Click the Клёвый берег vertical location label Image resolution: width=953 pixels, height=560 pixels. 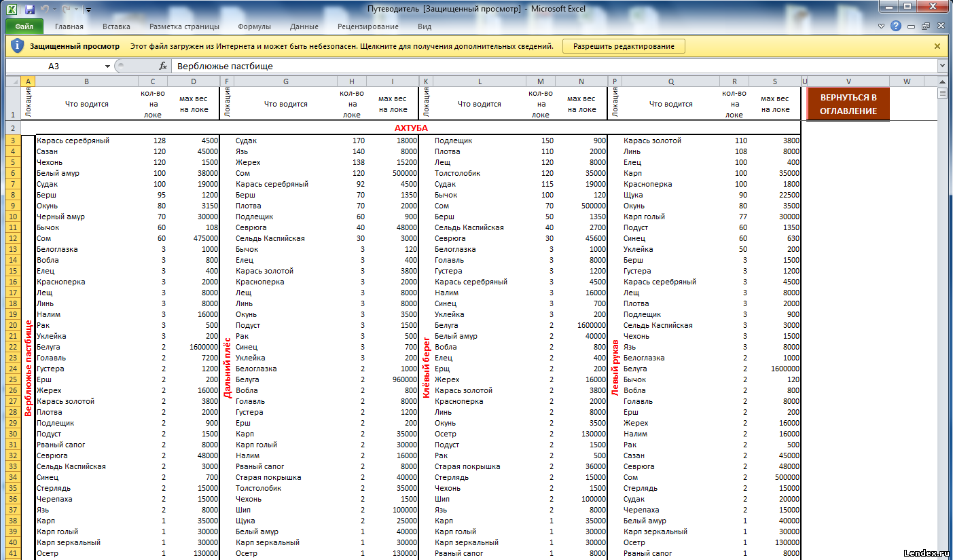pyautogui.click(x=426, y=367)
